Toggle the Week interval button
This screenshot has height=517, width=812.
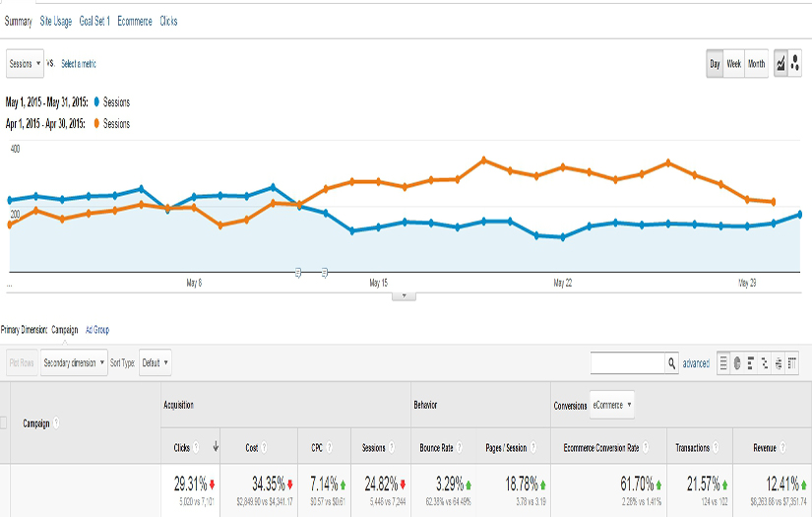point(734,64)
